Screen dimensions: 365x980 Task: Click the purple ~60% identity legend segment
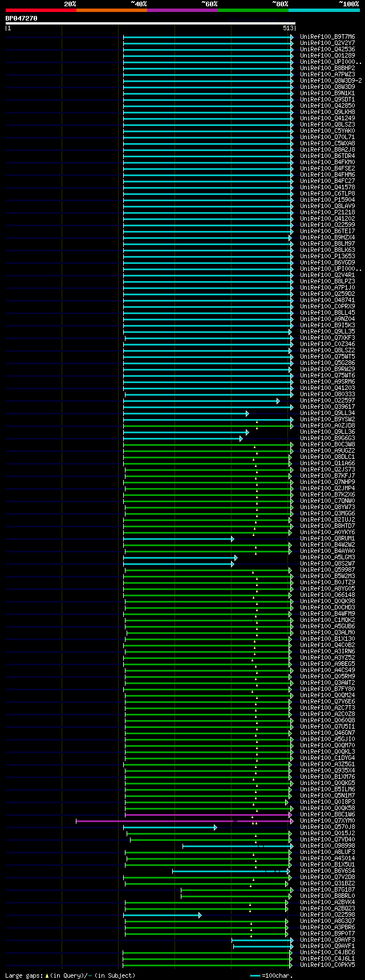tap(182, 10)
